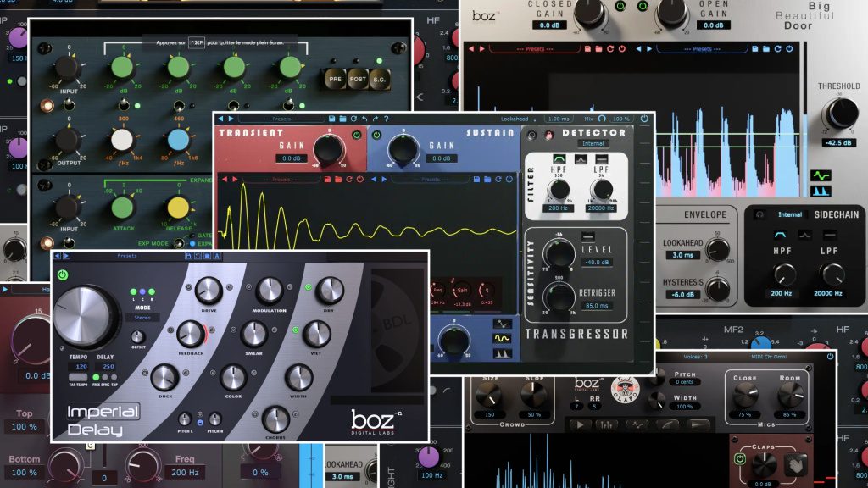
Task: Select the POST button on the green-knob EQ
Action: [x=358, y=79]
